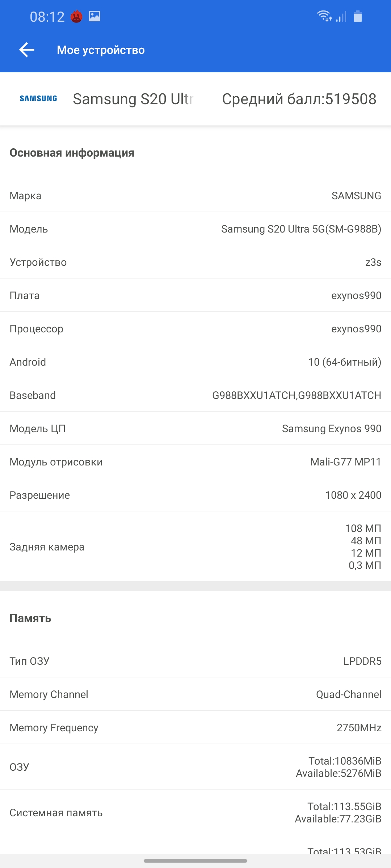Tap the Samsung brand logo
The width and height of the screenshot is (391, 868).
click(38, 99)
